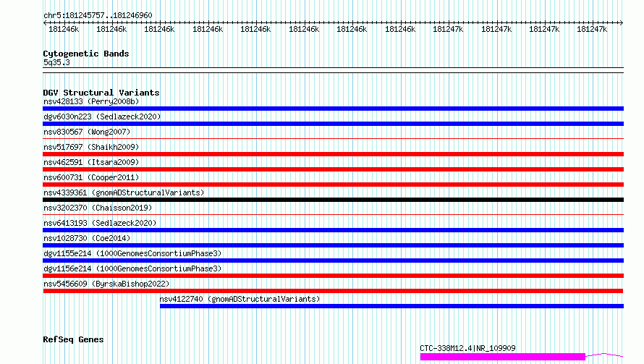Click the blue bar under dgv6030n223
This screenshot has height=364, width=644.
click(333, 124)
